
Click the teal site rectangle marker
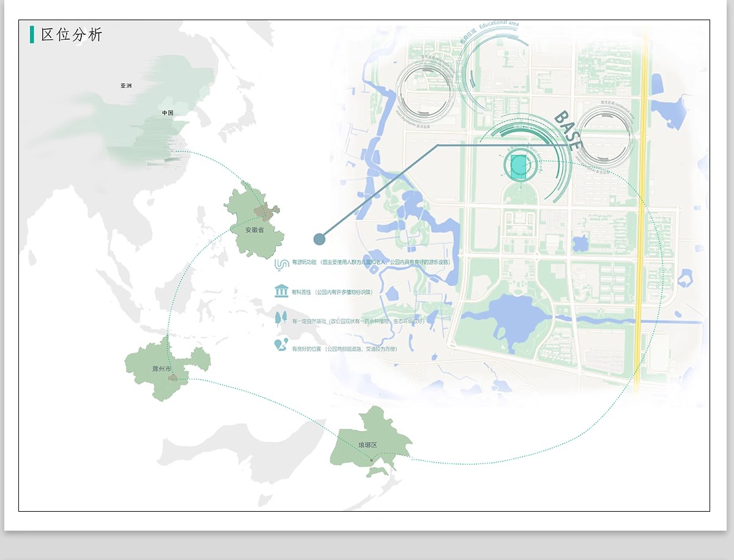click(x=519, y=166)
